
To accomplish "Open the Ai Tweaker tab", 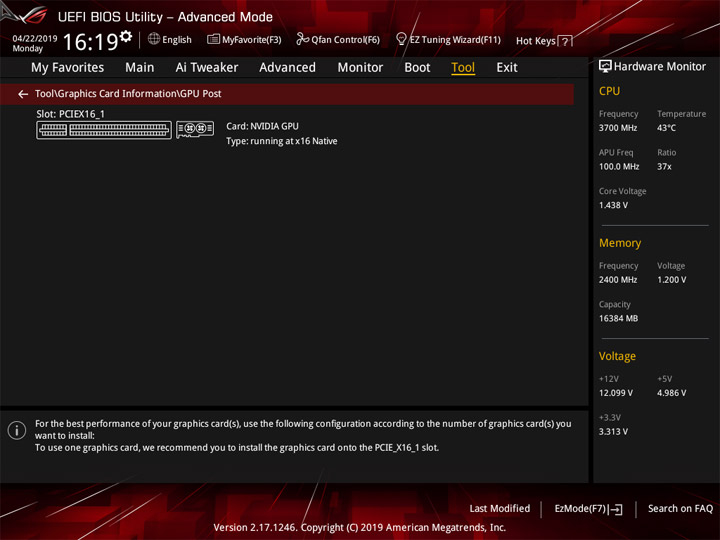I will click(x=207, y=68).
